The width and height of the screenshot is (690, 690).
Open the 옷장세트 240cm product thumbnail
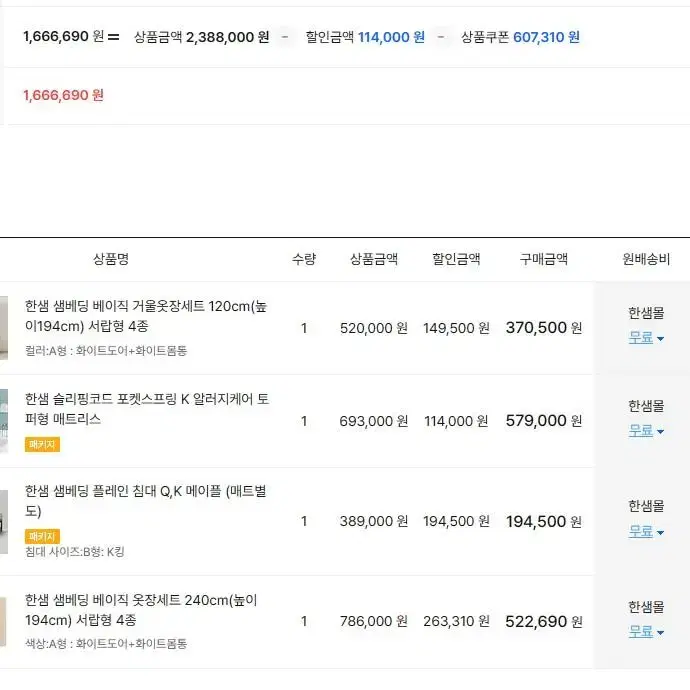pyautogui.click(x=4, y=621)
